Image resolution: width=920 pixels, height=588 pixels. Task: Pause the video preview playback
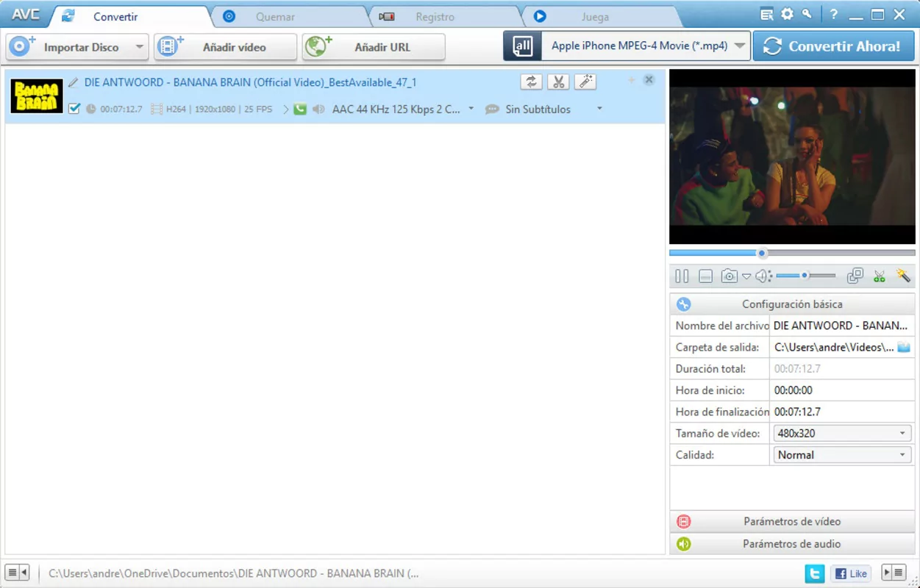point(681,276)
